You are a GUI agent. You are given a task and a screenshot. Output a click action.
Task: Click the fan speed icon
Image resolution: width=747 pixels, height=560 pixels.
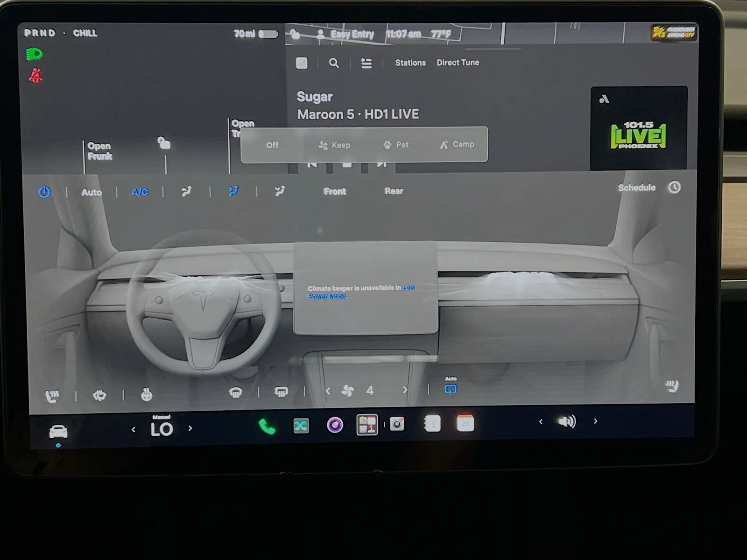(347, 391)
